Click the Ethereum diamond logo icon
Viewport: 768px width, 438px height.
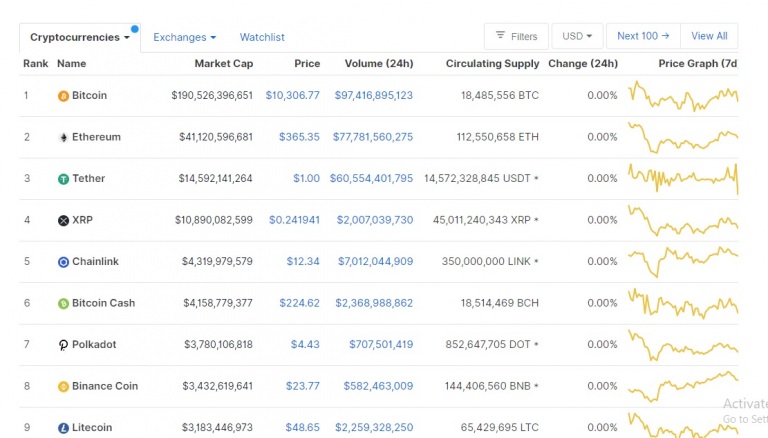(63, 138)
